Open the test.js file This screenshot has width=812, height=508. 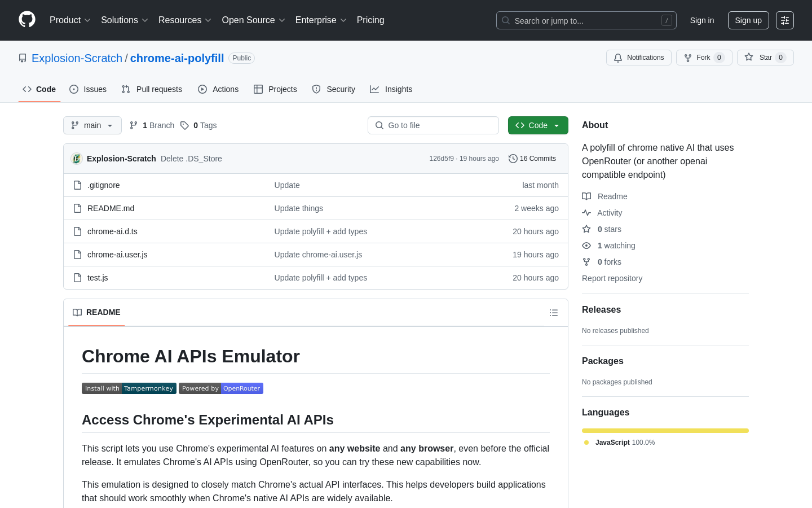(98, 278)
